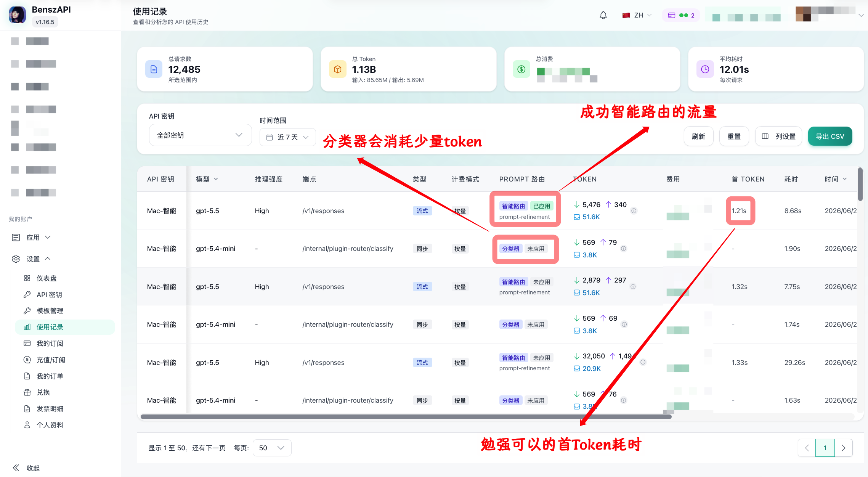The width and height of the screenshot is (868, 477).
Task: Expand the ZH language selector
Action: pyautogui.click(x=637, y=15)
